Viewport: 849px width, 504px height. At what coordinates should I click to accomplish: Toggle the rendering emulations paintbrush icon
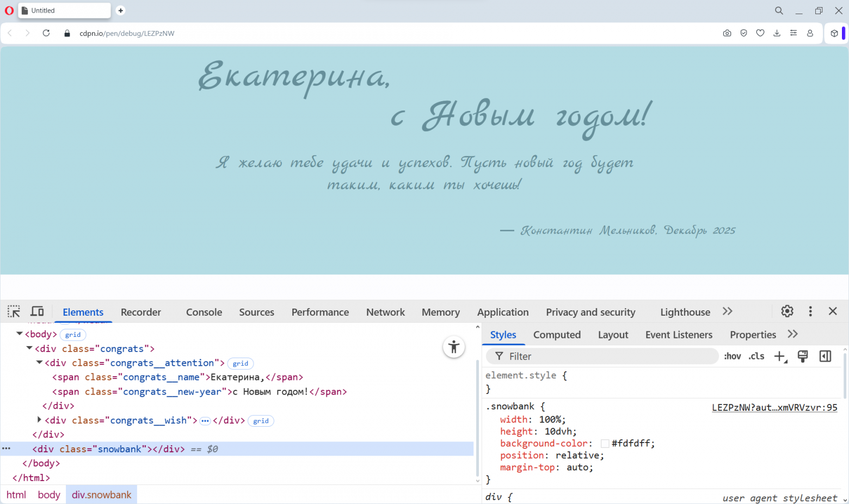coord(803,357)
